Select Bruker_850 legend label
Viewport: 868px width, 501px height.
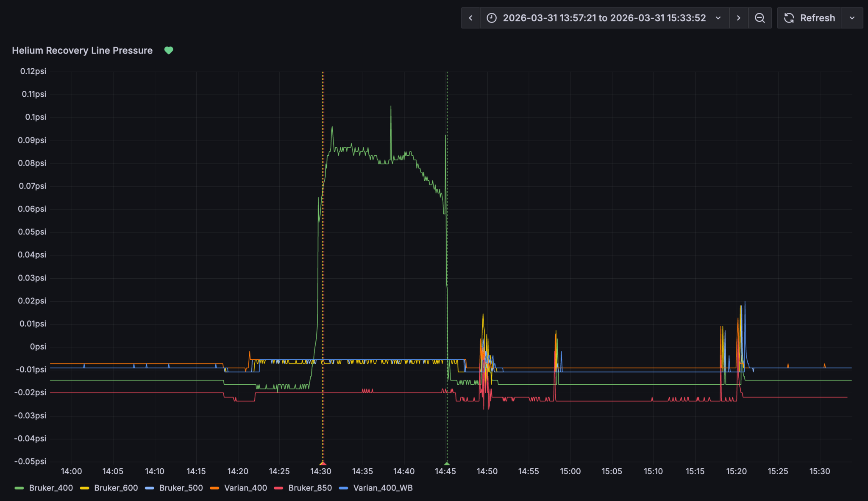pyautogui.click(x=310, y=488)
